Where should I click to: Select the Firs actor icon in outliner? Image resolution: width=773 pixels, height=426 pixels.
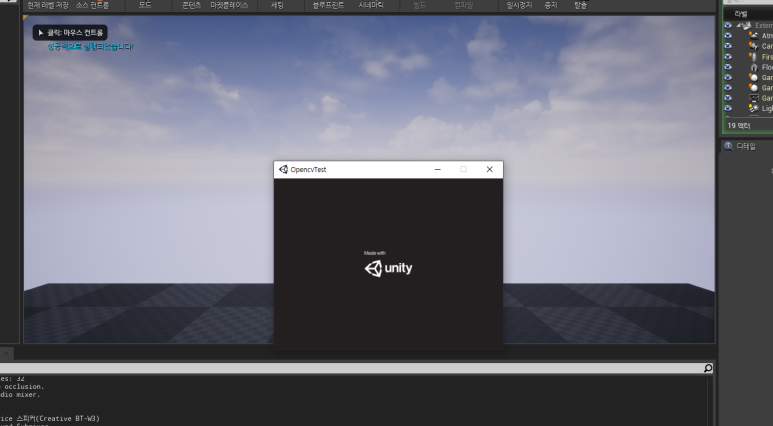coord(754,57)
